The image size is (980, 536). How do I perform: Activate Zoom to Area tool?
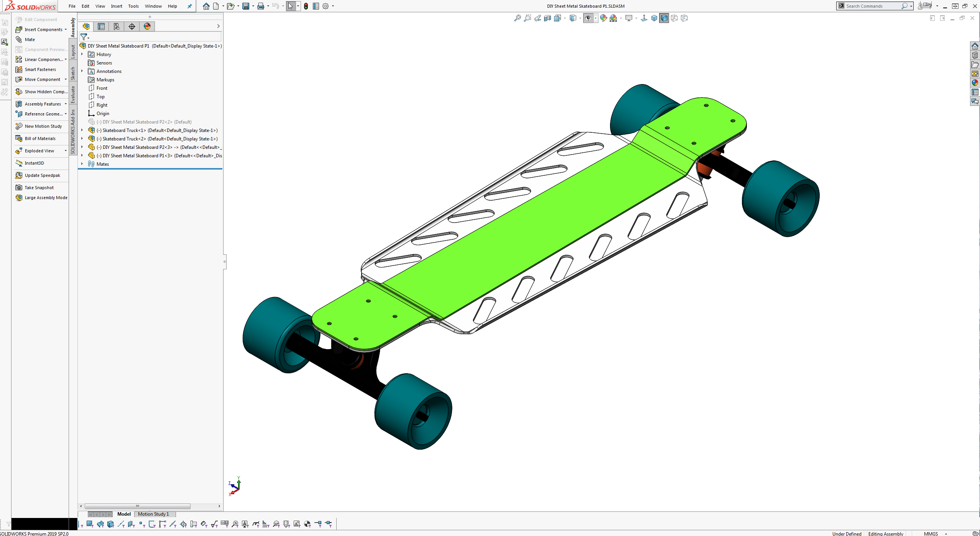pos(528,18)
